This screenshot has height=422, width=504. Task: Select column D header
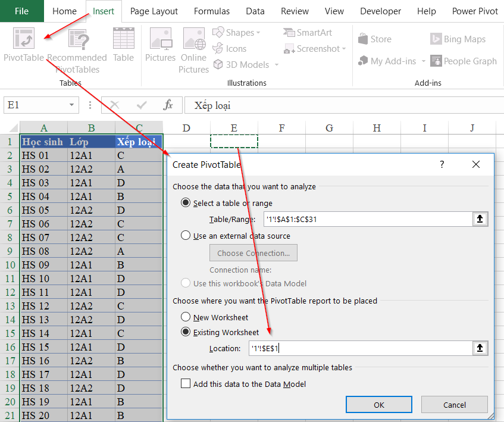point(186,128)
